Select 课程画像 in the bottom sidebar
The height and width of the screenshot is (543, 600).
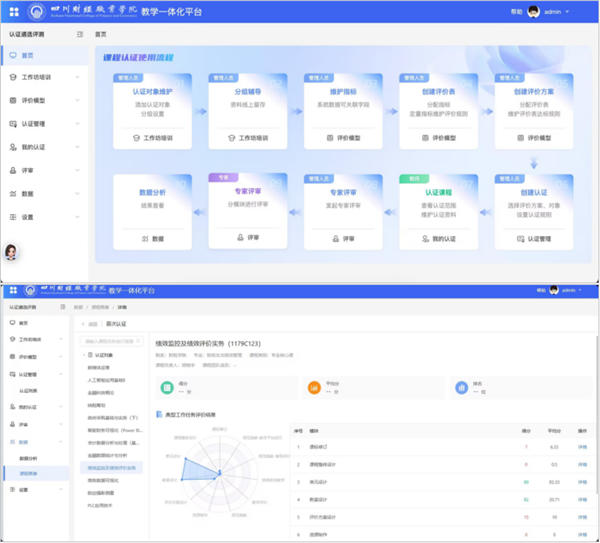click(x=34, y=472)
